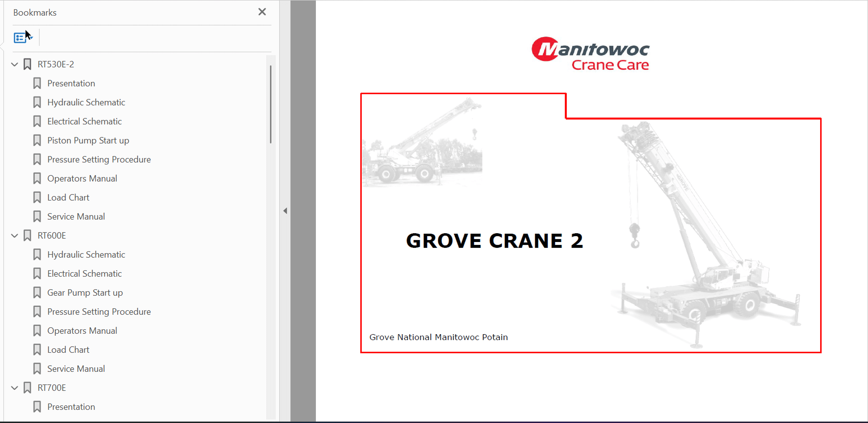Open Operators Manual under RT530E-2
Viewport: 868px width, 423px height.
82,179
